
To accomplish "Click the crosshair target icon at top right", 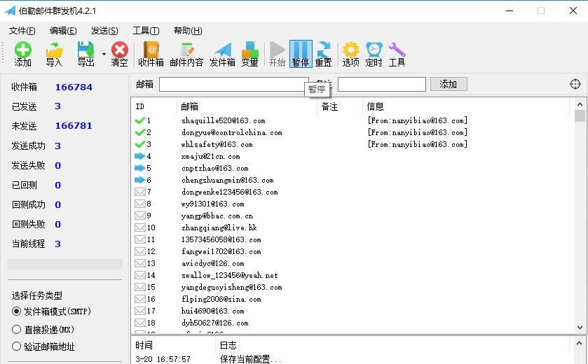I will click(575, 84).
